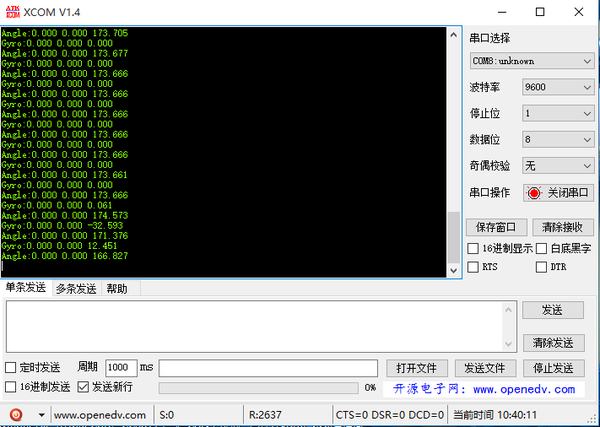The height and width of the screenshot is (427, 600).
Task: Click the file path field beside 打开文件
Action: (268, 368)
